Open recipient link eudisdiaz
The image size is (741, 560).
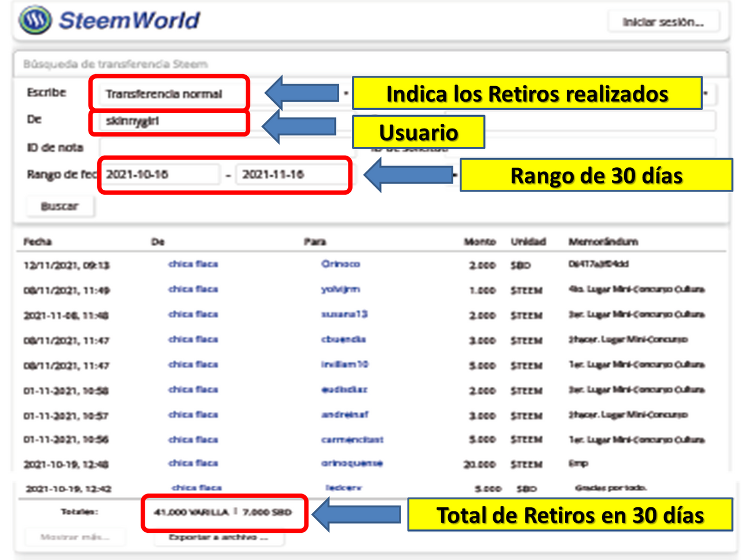coord(344,389)
